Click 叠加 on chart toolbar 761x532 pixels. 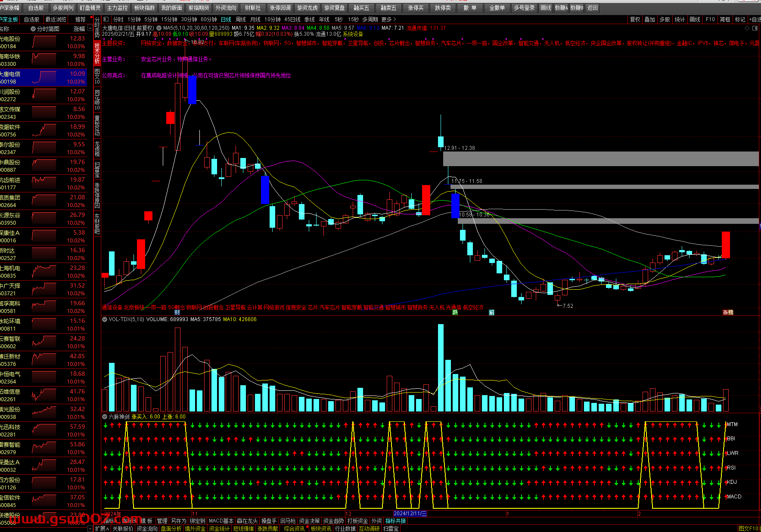click(x=649, y=19)
